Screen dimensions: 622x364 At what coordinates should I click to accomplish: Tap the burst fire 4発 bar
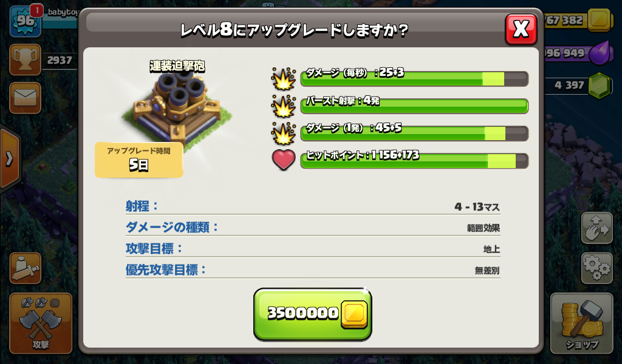point(414,106)
